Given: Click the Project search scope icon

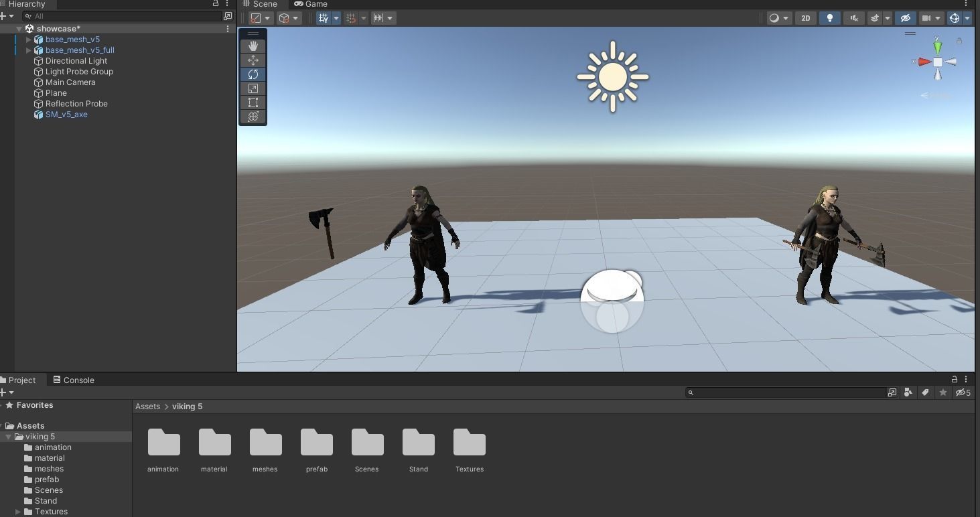Looking at the screenshot, I should 892,392.
